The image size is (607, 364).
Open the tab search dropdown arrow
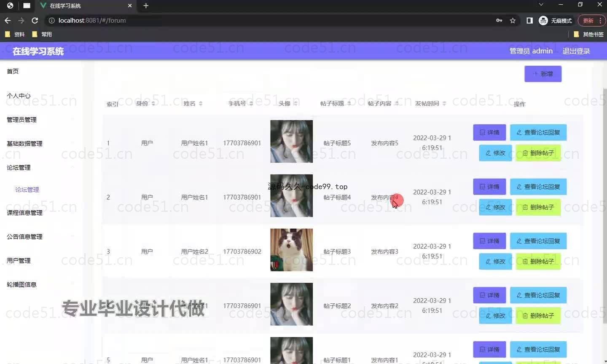(541, 5)
